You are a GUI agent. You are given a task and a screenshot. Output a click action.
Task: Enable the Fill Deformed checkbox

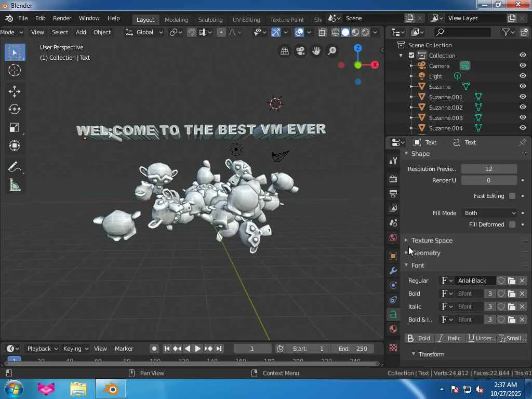[512, 224]
